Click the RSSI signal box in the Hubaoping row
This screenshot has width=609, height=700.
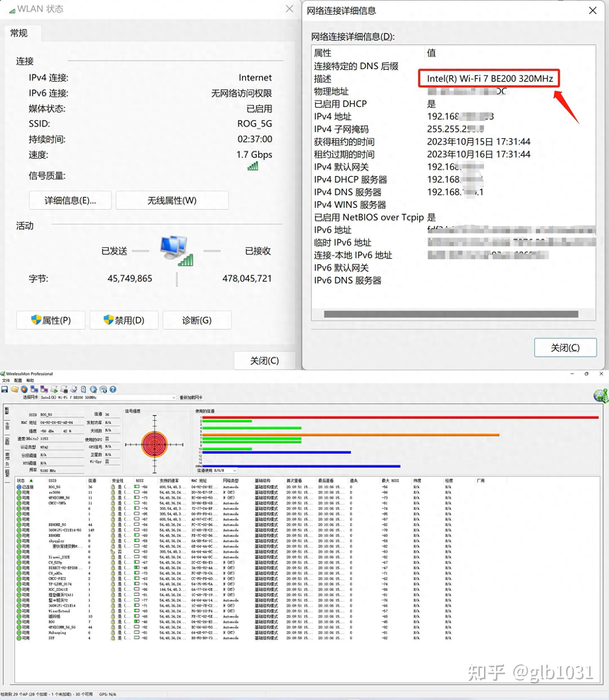[136, 633]
